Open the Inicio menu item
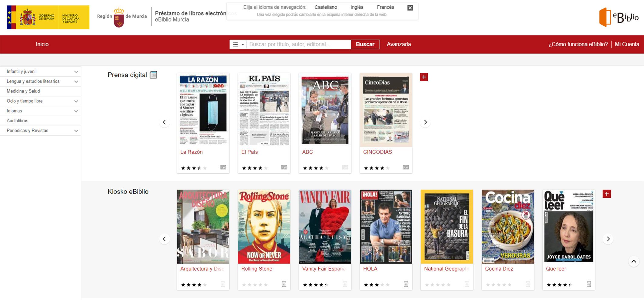This screenshot has height=300, width=644. pos(42,44)
